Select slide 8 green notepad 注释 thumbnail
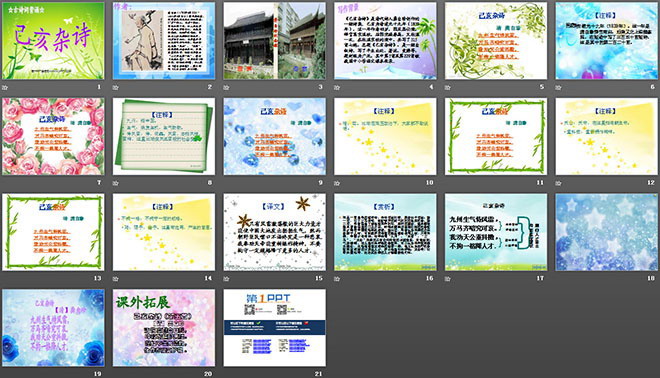 coord(164,136)
